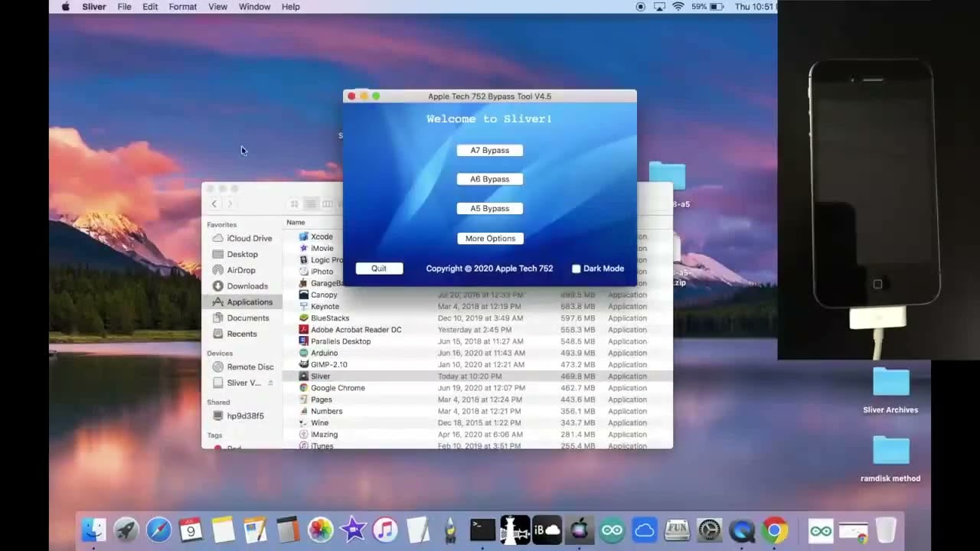980x551 pixels.
Task: Select Arduino in the applications list
Action: tap(478, 353)
